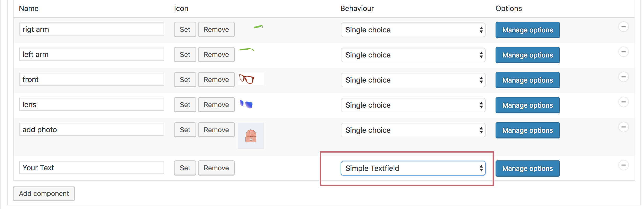Focus the Your Text name input

tap(91, 168)
